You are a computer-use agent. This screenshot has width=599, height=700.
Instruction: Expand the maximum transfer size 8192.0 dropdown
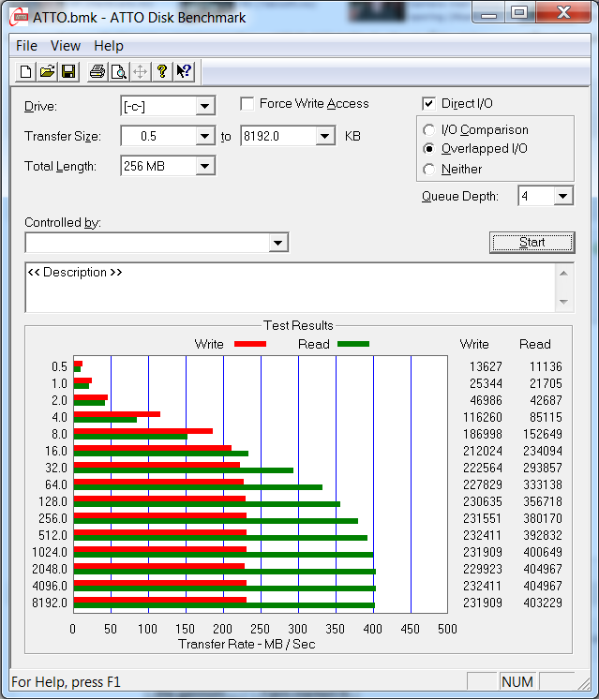point(324,136)
